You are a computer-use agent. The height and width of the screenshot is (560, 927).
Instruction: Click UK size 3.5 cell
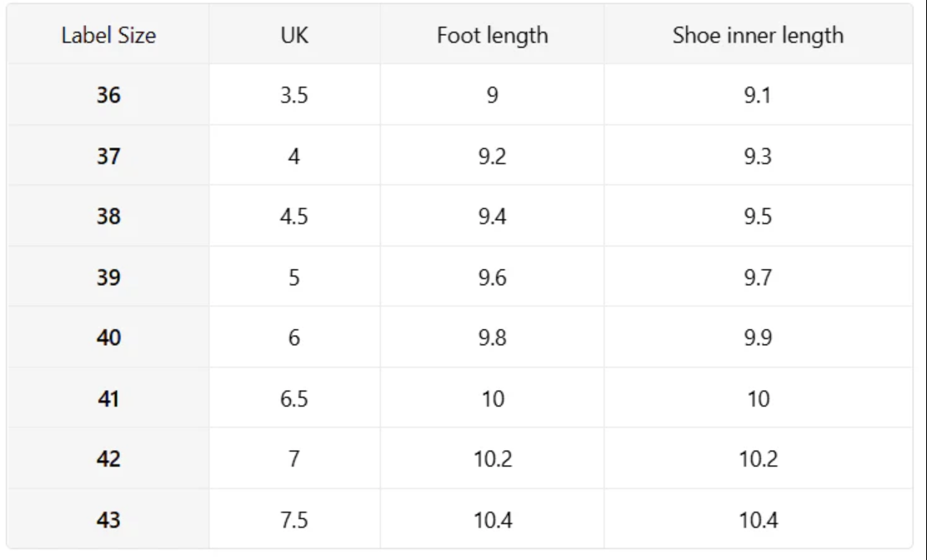click(294, 95)
